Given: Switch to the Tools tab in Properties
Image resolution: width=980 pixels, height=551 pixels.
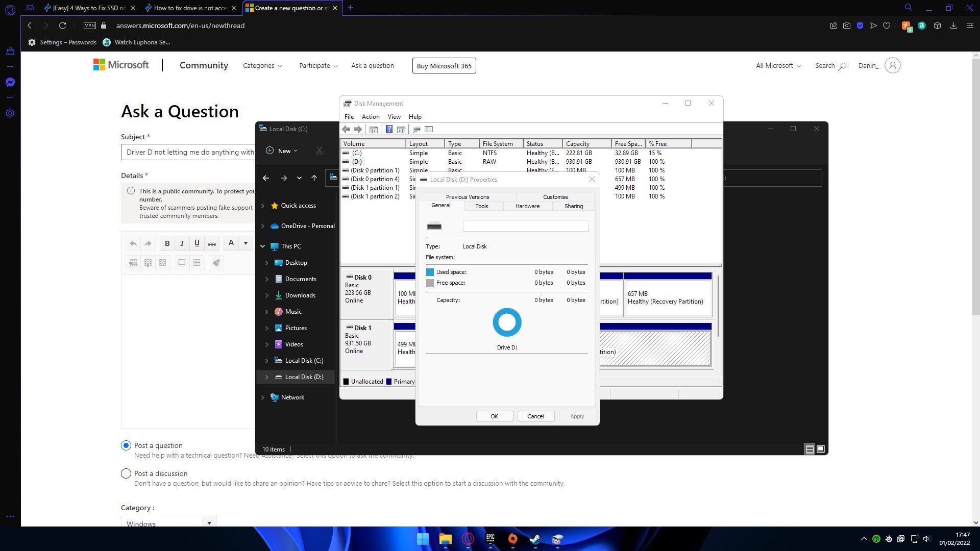Looking at the screenshot, I should (481, 206).
